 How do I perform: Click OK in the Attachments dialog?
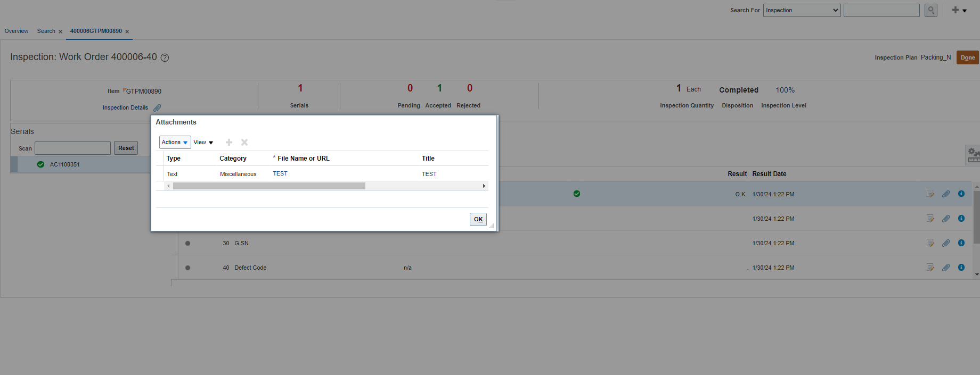click(478, 219)
